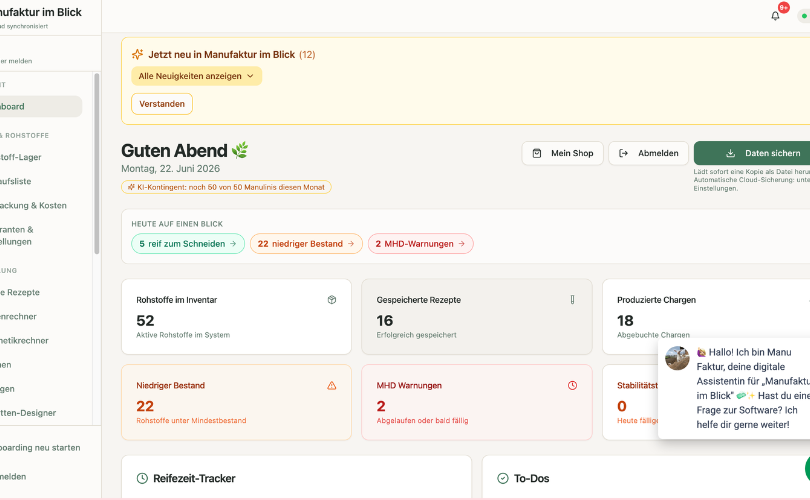Image resolution: width=810 pixels, height=500 pixels.
Task: Click Onboarding neu starten
Action: pos(40,448)
